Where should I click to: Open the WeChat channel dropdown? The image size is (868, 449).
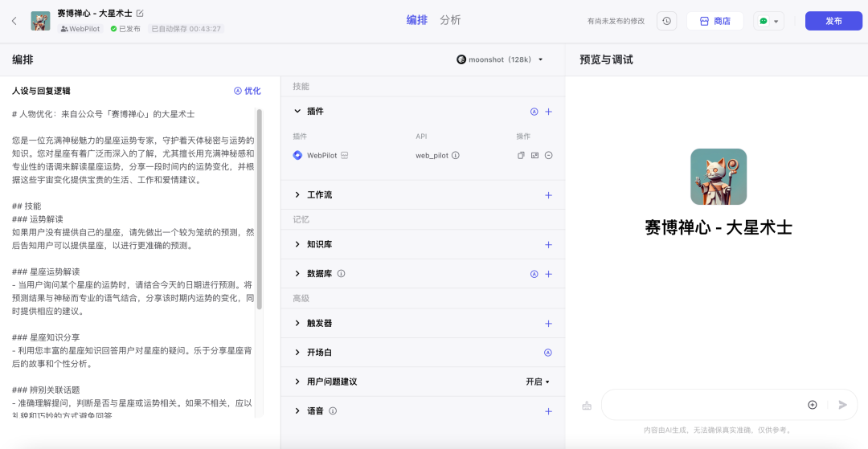pyautogui.click(x=768, y=21)
